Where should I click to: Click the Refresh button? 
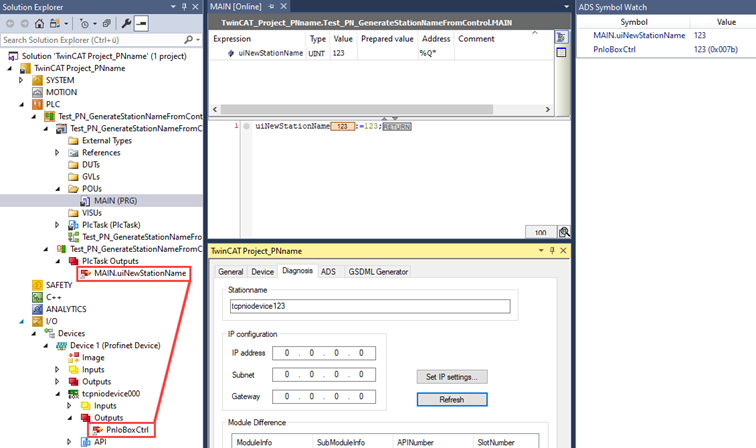click(451, 399)
